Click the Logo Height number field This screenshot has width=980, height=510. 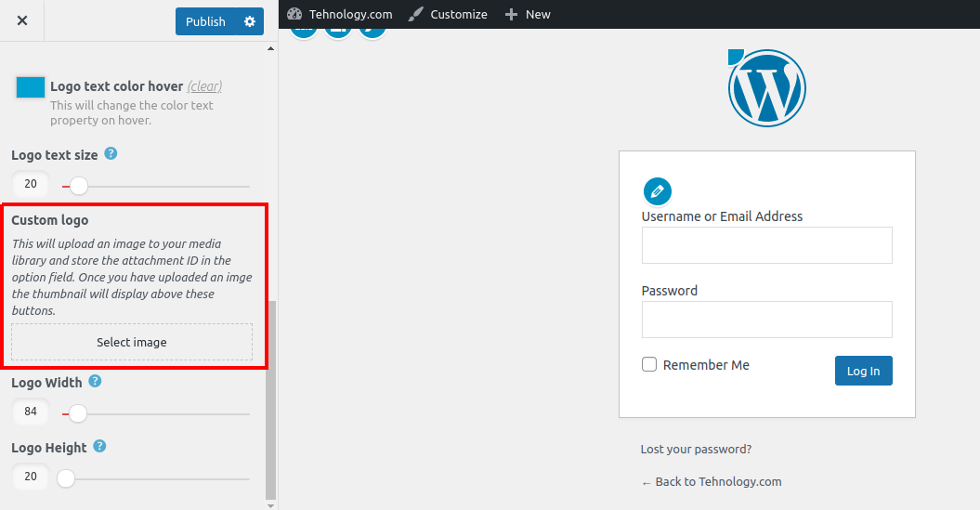coord(31,477)
